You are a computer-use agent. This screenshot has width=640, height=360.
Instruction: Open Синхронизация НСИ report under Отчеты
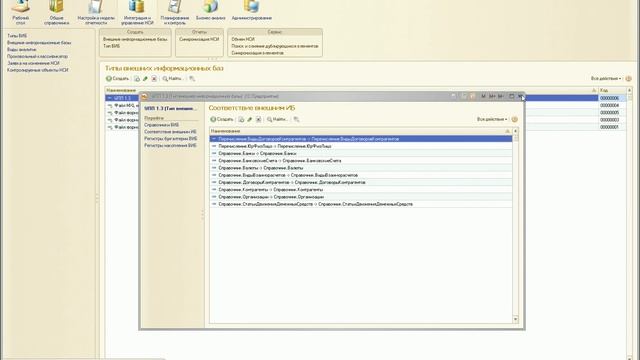[x=199, y=39]
